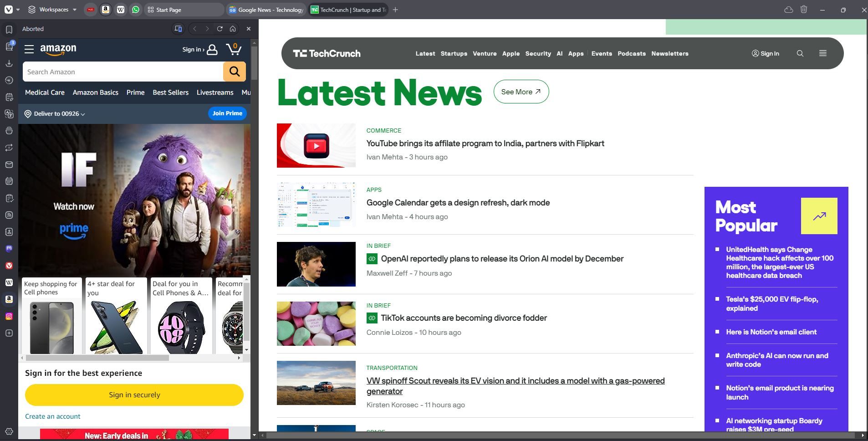Open the Wikipedia web panel in the sidebar
This screenshot has height=441, width=868.
pos(9,282)
